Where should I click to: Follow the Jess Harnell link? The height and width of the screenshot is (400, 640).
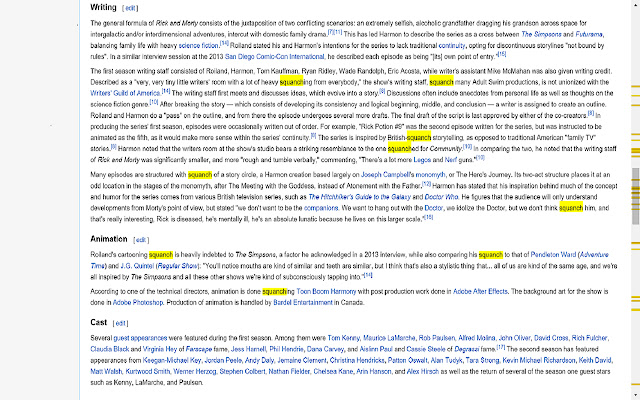pyautogui.click(x=248, y=349)
